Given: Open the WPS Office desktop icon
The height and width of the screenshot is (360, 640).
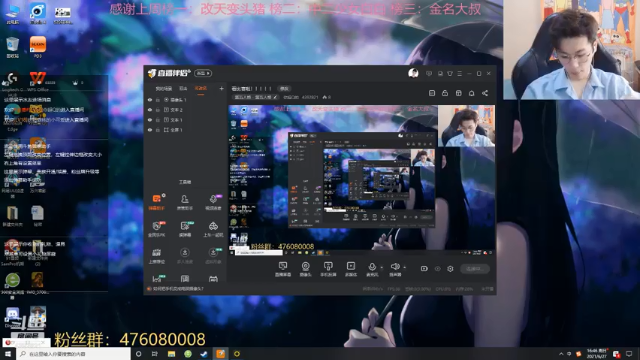Looking at the screenshot, I should point(38,80).
